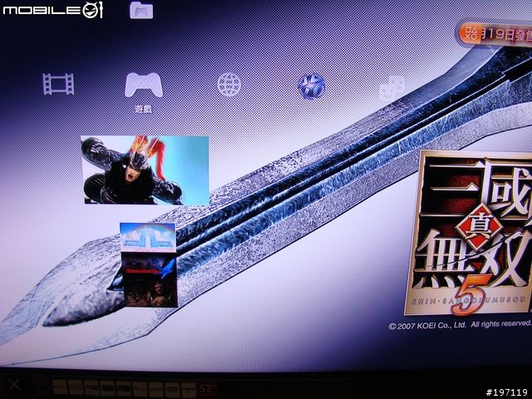Click the 遊戲 category label
The width and height of the screenshot is (532, 399).
(x=144, y=109)
